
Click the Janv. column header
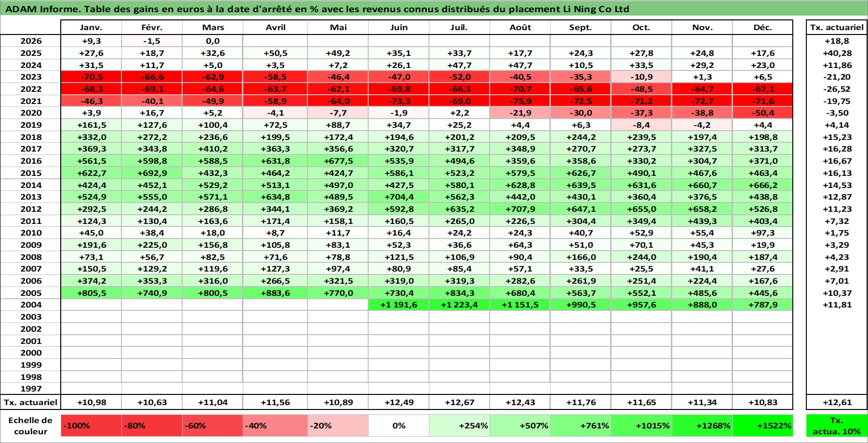[x=91, y=27]
